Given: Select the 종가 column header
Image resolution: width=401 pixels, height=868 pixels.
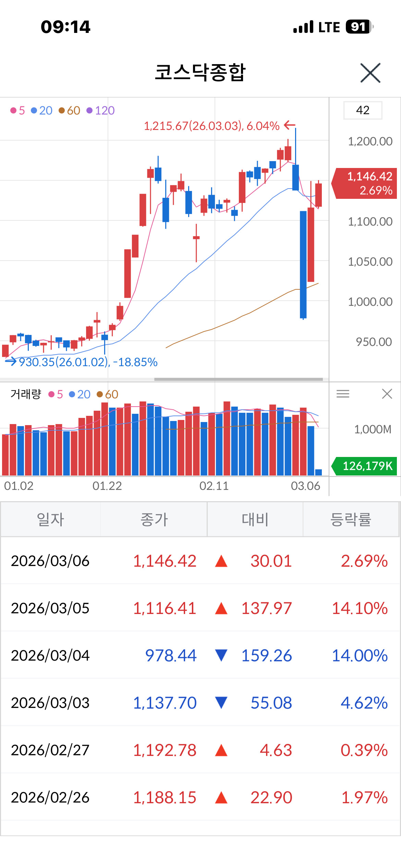Looking at the screenshot, I should 154,519.
